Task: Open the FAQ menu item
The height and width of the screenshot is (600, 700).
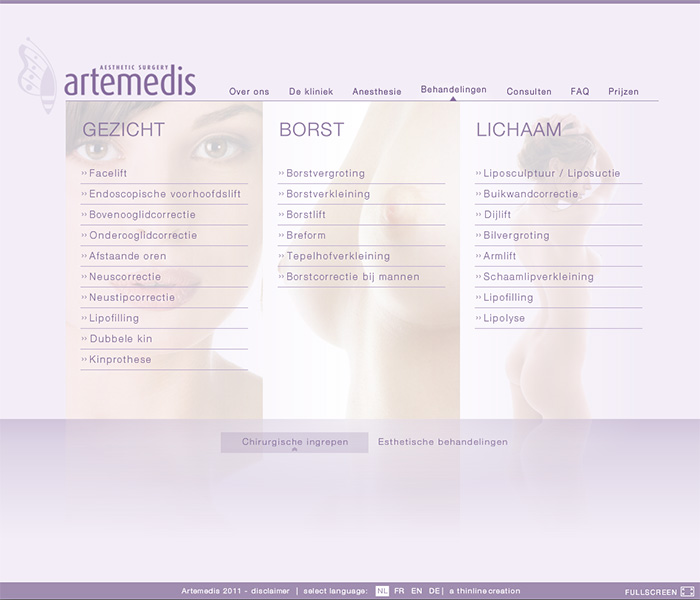Action: 580,92
